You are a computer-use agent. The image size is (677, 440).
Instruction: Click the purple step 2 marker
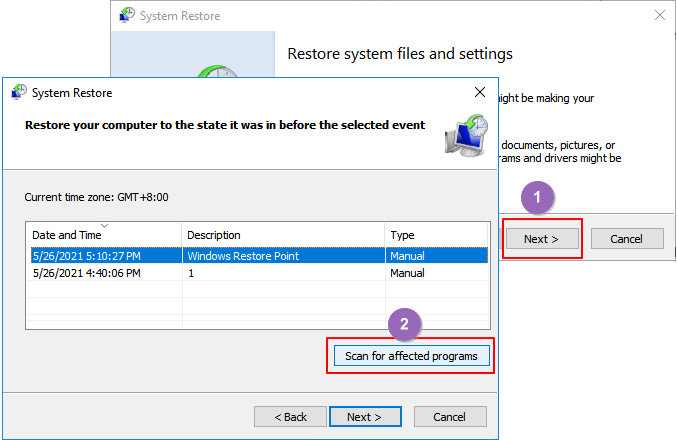click(403, 324)
